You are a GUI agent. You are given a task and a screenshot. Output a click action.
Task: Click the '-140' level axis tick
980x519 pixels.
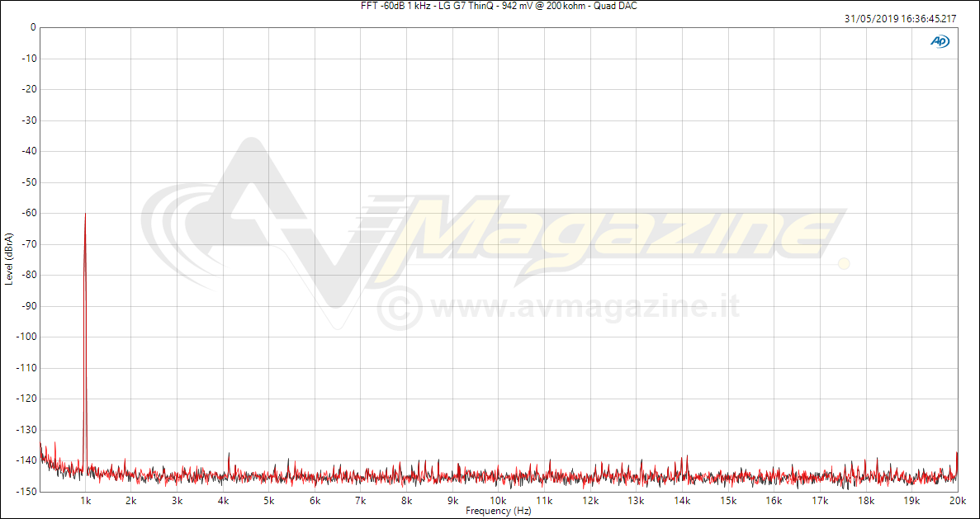pyautogui.click(x=26, y=460)
